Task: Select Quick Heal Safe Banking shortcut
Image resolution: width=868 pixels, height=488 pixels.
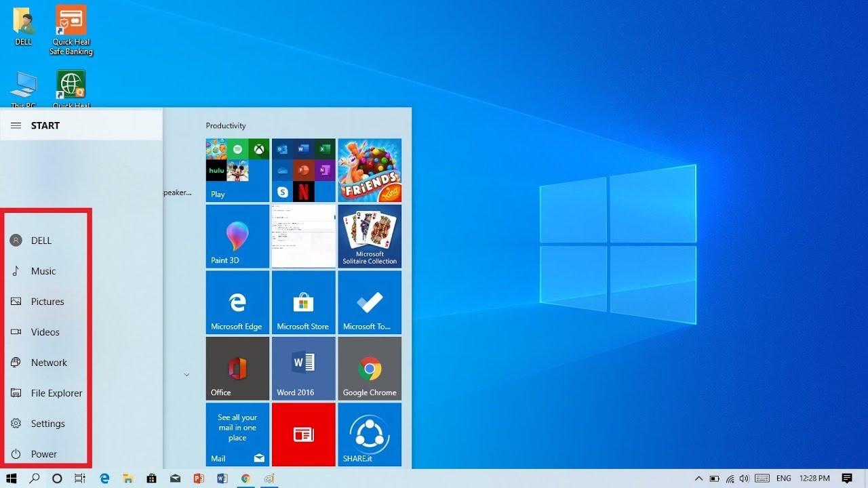Action: (x=71, y=30)
